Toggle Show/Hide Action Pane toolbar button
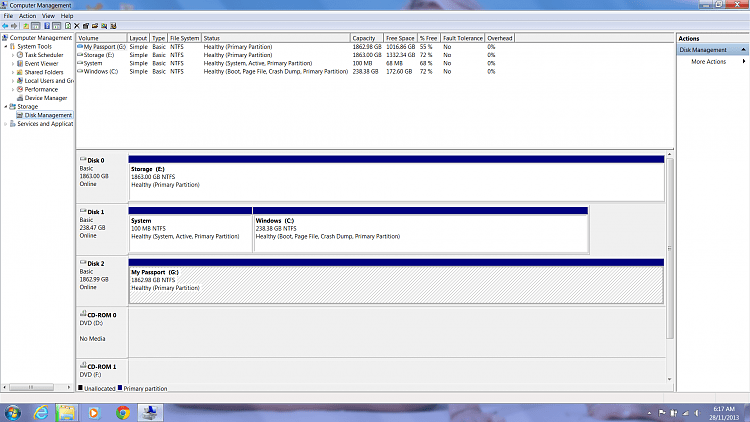 point(56,26)
